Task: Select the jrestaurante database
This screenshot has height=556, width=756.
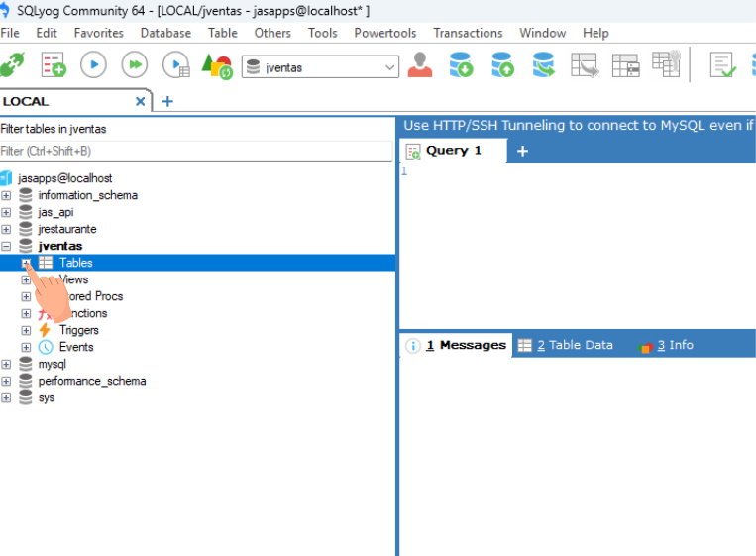Action: (x=67, y=229)
